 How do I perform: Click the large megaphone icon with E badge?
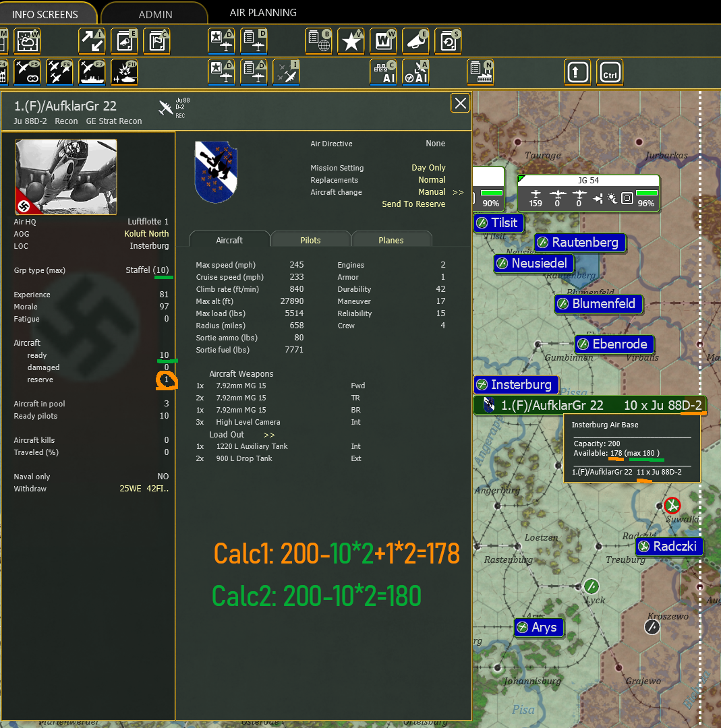point(415,41)
